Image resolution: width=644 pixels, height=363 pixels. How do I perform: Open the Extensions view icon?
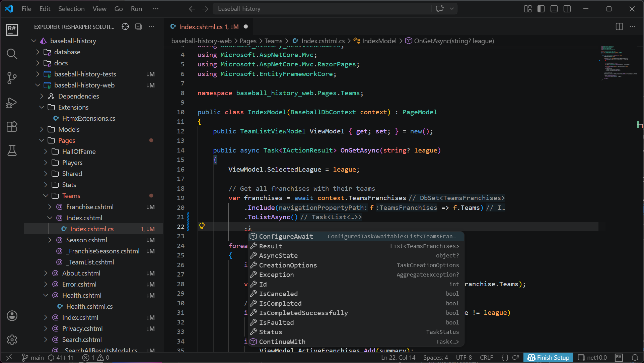(12, 127)
